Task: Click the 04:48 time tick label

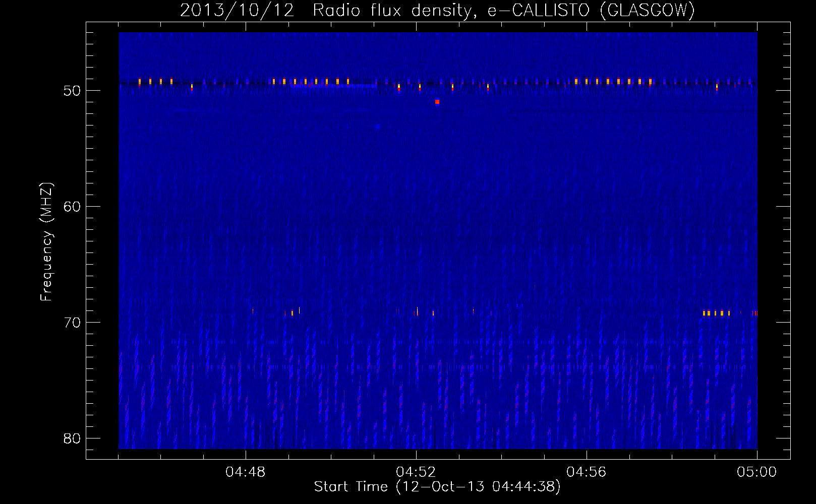Action: click(x=246, y=472)
